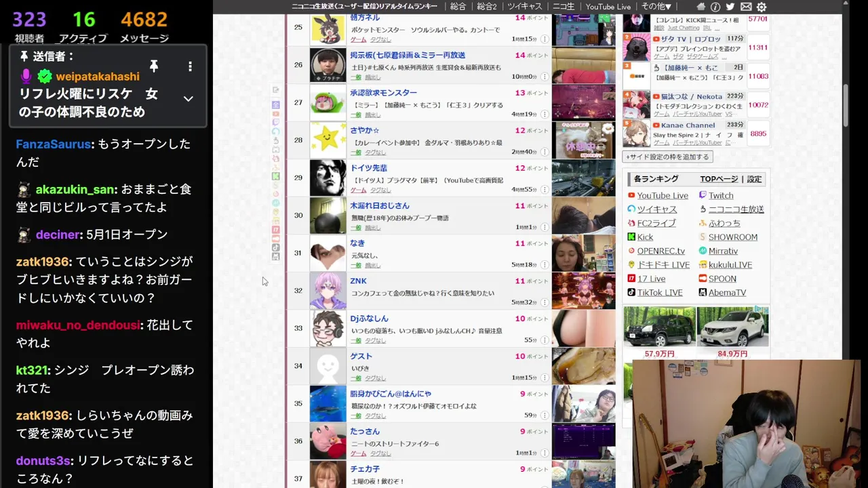Click +サイド設定の枠を追加する button

(x=667, y=157)
